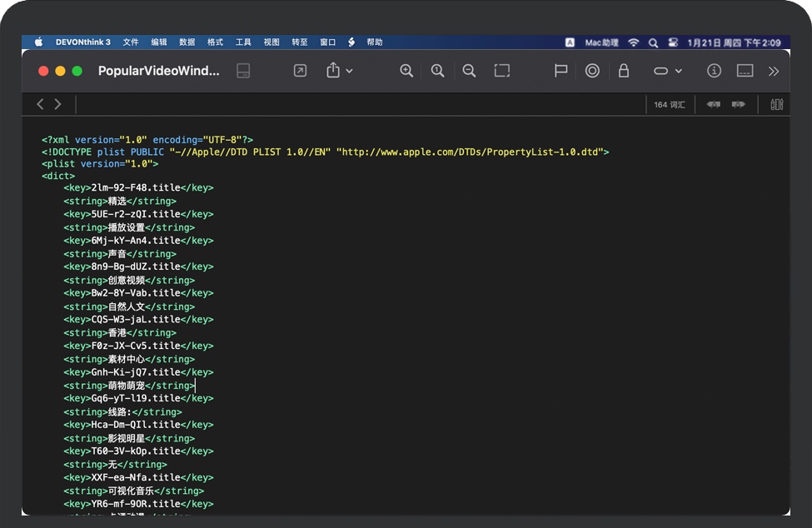The width and height of the screenshot is (812, 528).
Task: Toggle the document lock icon
Action: tap(624, 71)
